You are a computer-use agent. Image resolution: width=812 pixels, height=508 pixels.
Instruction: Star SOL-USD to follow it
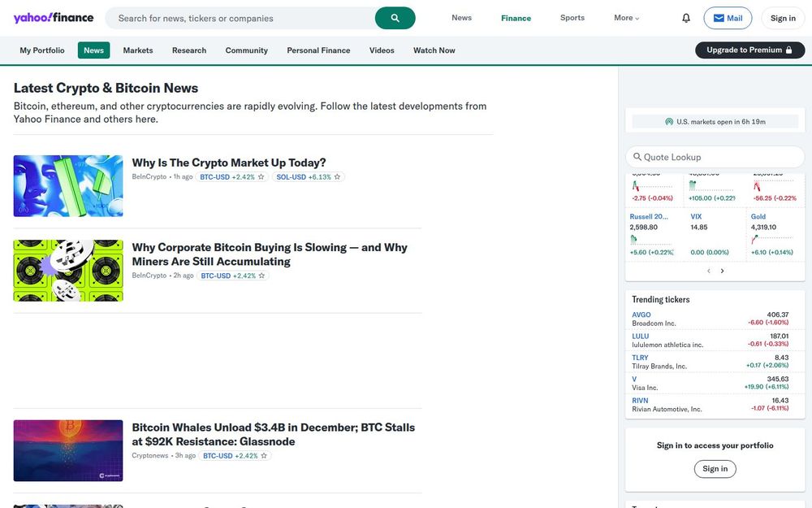[337, 176]
